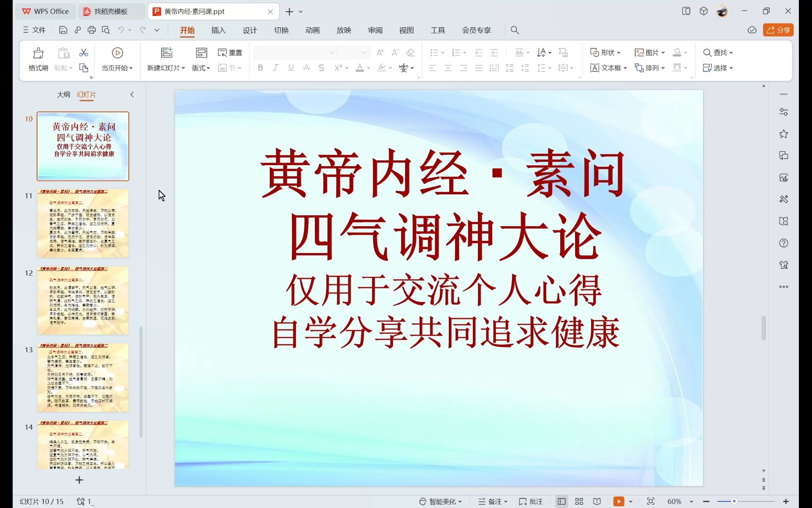This screenshot has width=812, height=508.
Task: Click the clear formatting eraser icon
Action: point(410,52)
